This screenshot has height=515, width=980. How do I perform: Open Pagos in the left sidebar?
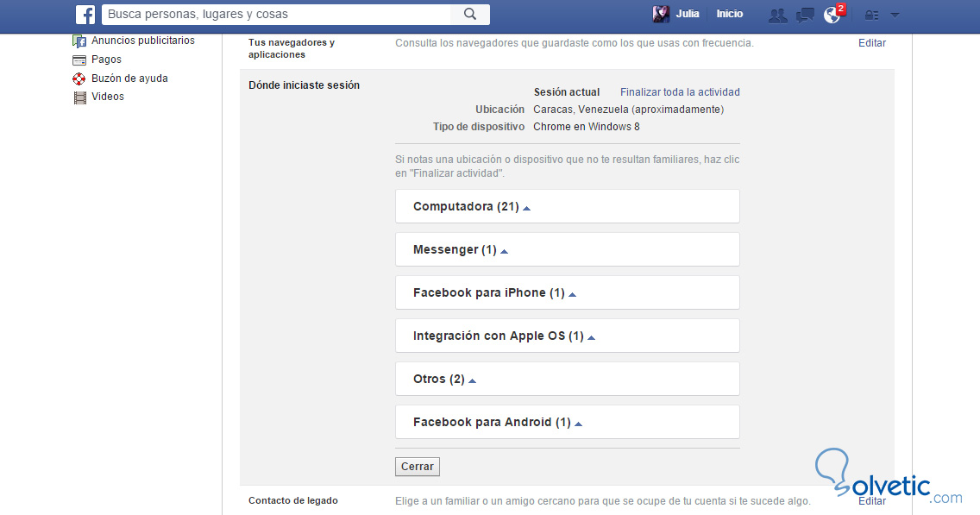[x=106, y=60]
